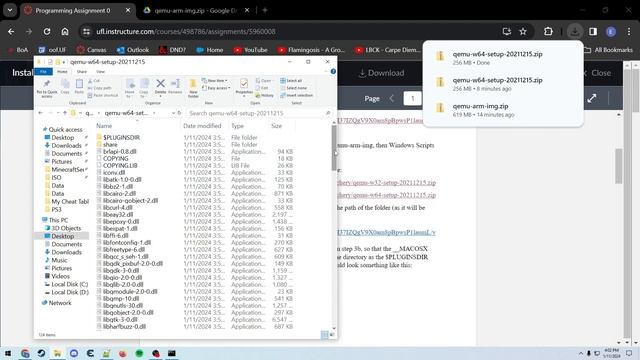
Task: Click Copy path in ribbon
Action: click(100, 88)
